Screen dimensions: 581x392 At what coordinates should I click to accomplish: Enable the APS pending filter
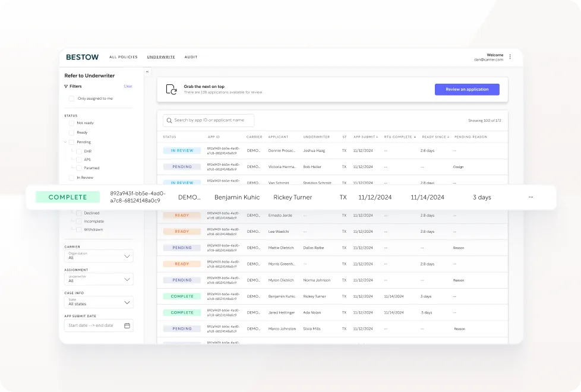click(x=79, y=160)
